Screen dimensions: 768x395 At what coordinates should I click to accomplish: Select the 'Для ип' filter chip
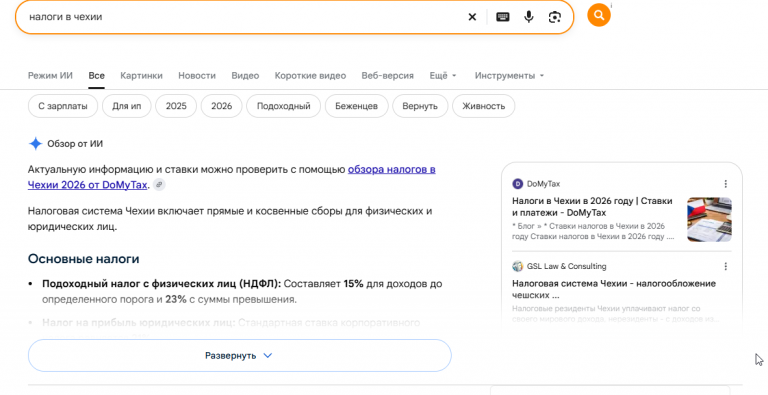(126, 106)
